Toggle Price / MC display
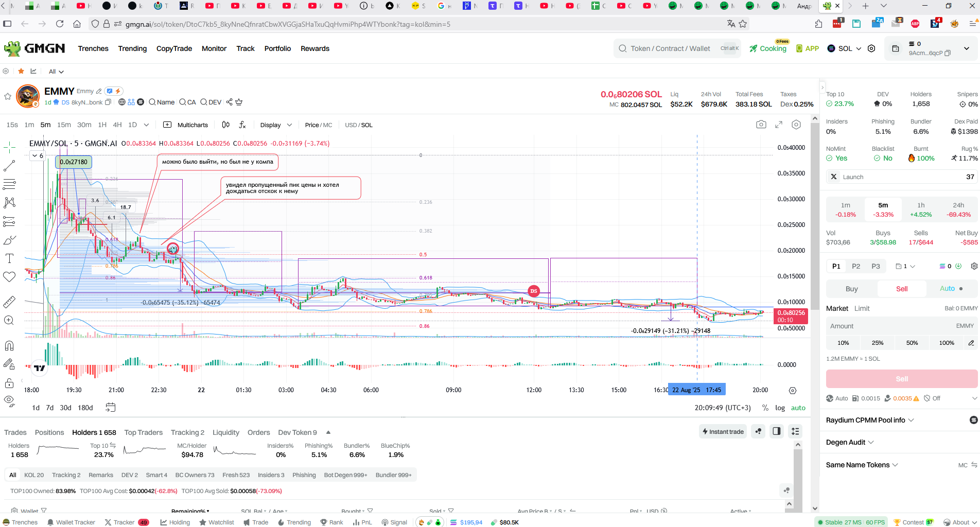Viewport: 980px width, 527px height. click(x=318, y=125)
